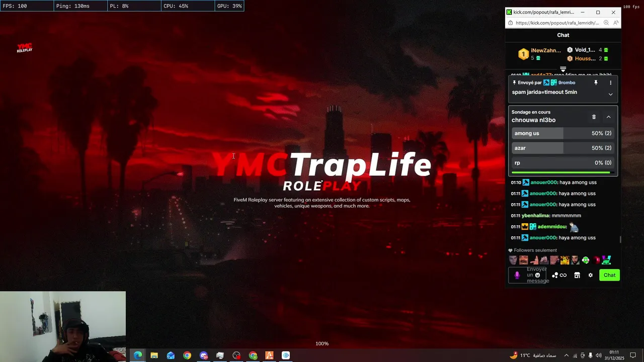Open ademmidou's user profile in chat
The image size is (644, 362).
(552, 227)
